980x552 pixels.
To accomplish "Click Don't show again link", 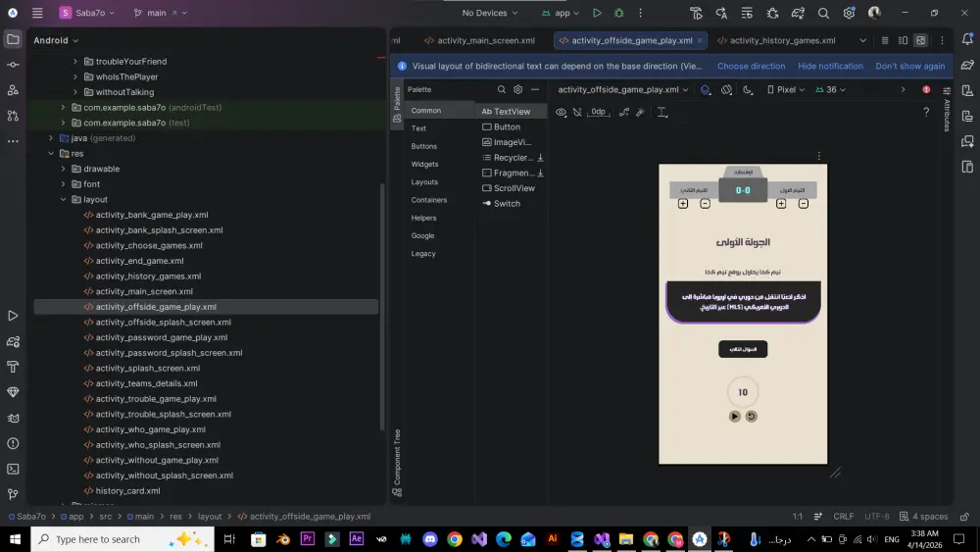I will click(x=910, y=66).
